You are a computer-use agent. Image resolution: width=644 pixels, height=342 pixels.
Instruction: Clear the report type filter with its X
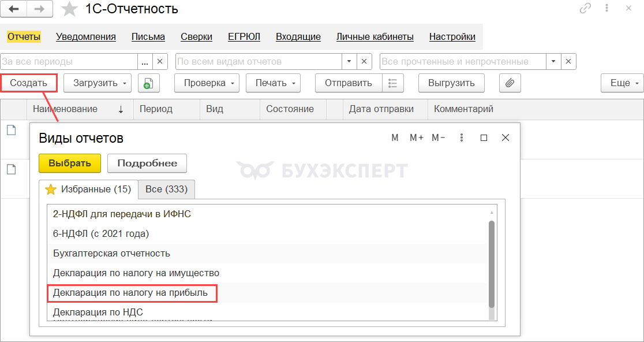[x=364, y=62]
